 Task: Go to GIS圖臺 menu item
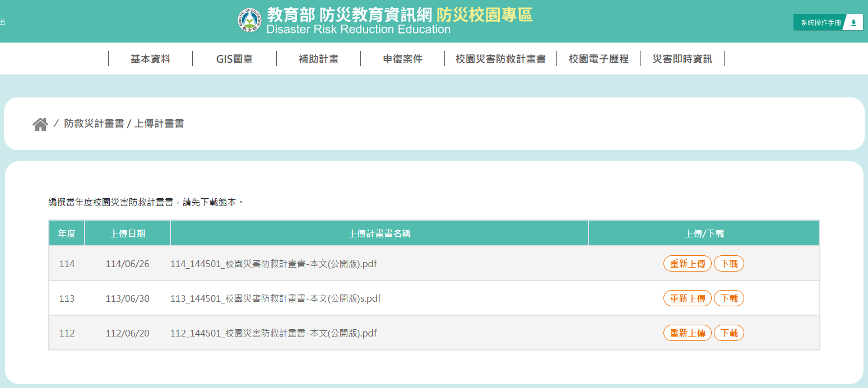tap(234, 59)
